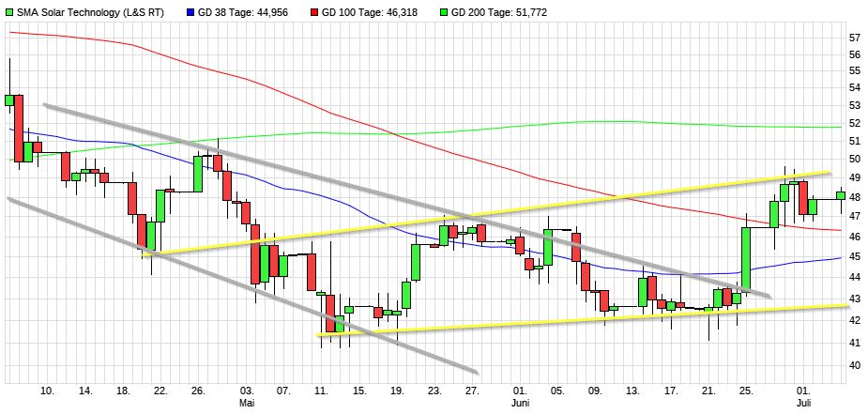Screen dimensions: 868x414
Task: Click the price axis label 57
Action: 856,38
